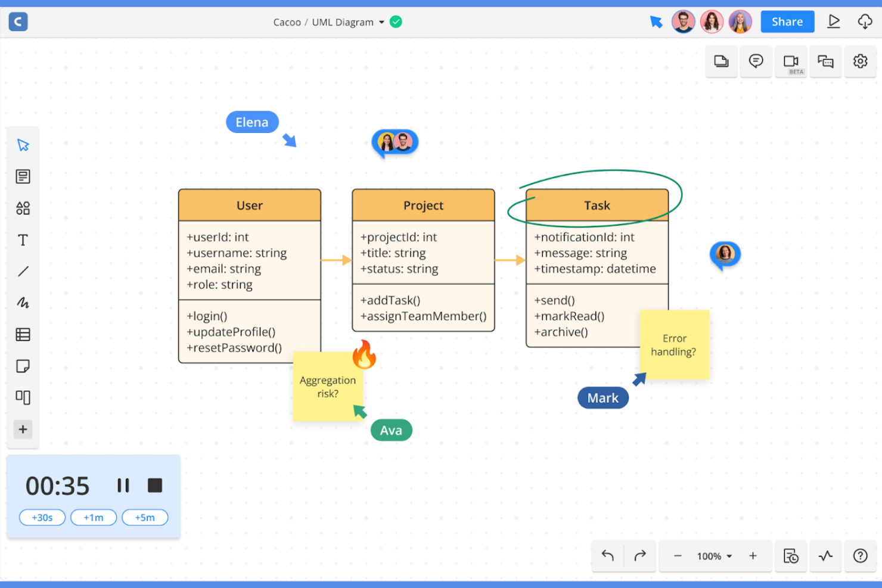Click the Share button

(787, 21)
